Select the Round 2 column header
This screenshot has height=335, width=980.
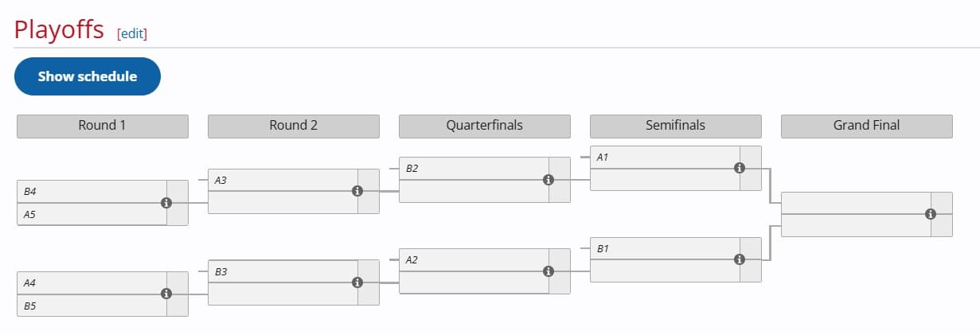294,126
